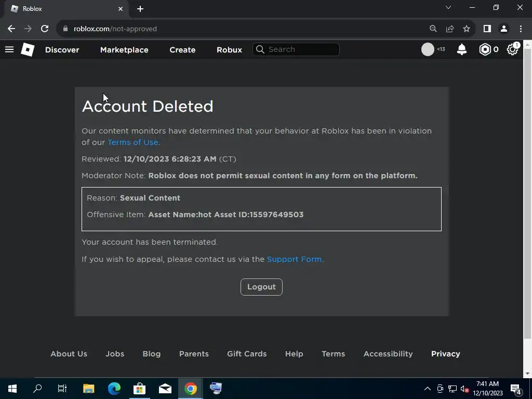
Task: Click the browser forward arrow
Action: [28, 29]
